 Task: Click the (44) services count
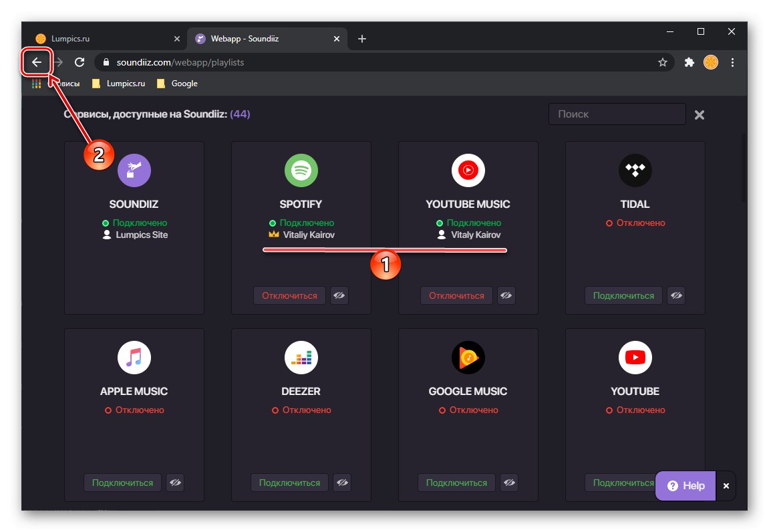(240, 114)
